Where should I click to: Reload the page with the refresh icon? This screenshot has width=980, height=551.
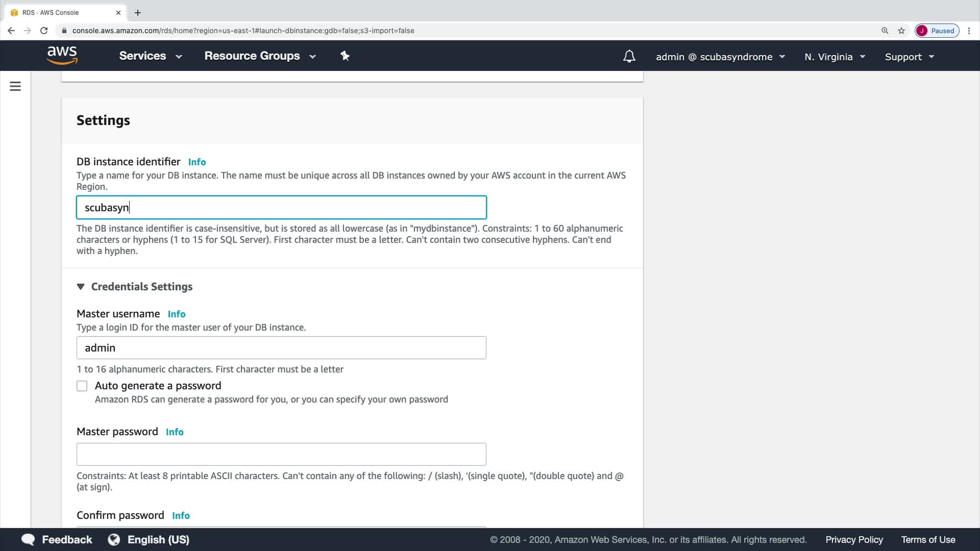[44, 30]
